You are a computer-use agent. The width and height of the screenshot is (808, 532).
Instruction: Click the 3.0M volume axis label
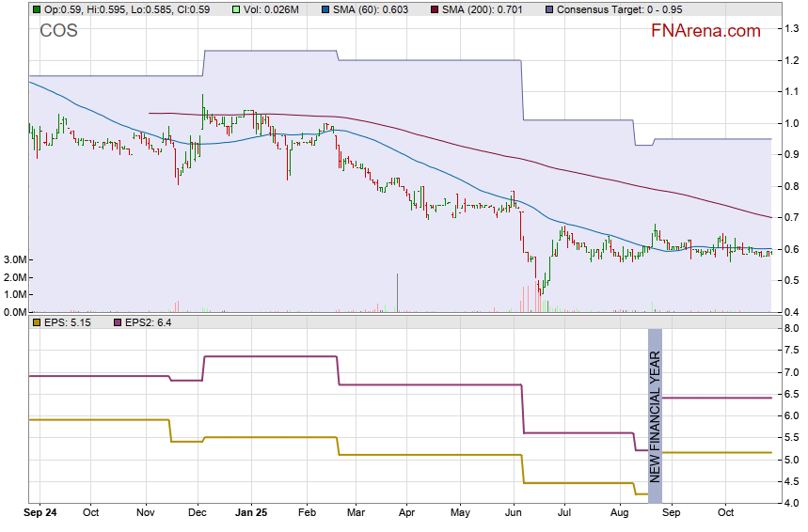13,259
